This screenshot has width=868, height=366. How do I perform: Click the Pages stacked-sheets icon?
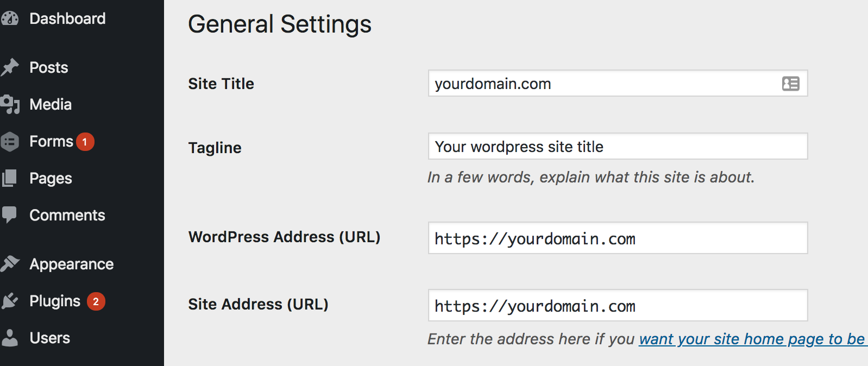[9, 178]
